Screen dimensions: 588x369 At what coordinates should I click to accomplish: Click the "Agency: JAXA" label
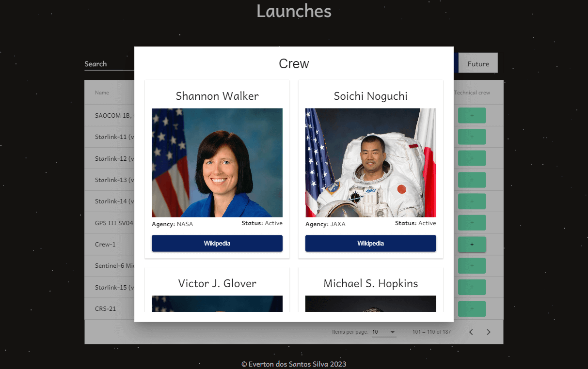325,224
